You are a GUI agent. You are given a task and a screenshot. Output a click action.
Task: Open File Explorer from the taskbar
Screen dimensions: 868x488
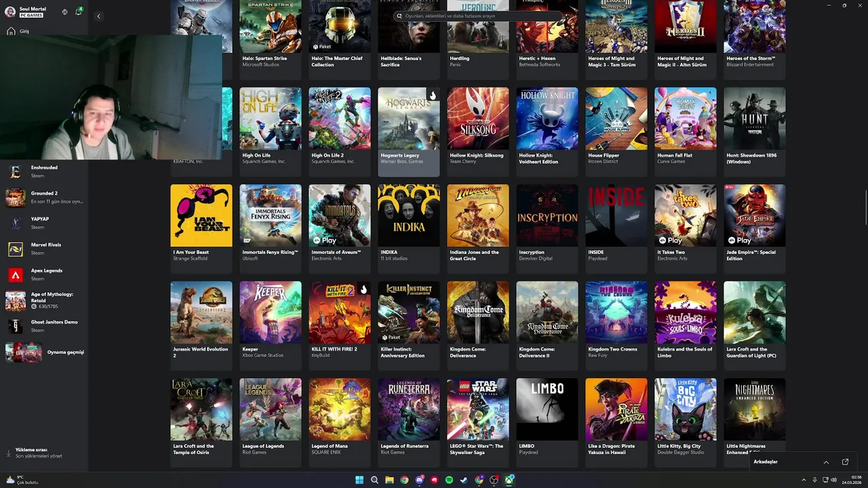pyautogui.click(x=389, y=480)
